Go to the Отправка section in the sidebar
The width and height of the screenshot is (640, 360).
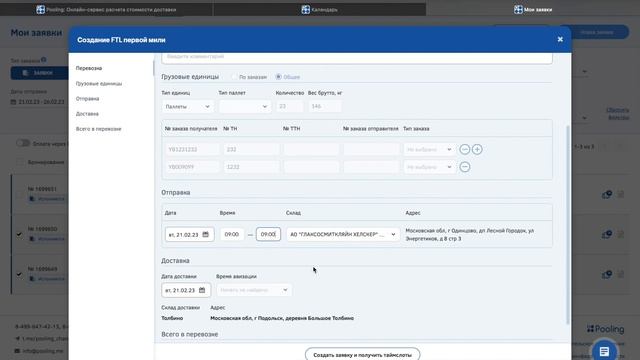point(87,98)
